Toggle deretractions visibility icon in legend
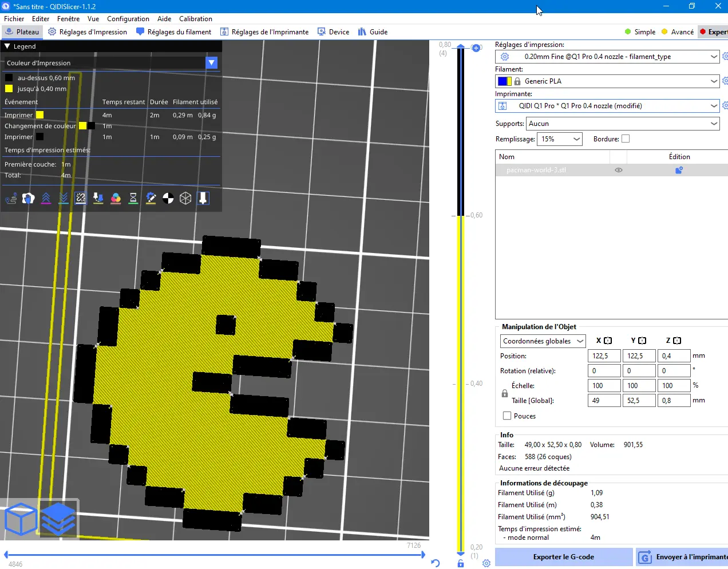This screenshot has width=728, height=569. point(64,198)
